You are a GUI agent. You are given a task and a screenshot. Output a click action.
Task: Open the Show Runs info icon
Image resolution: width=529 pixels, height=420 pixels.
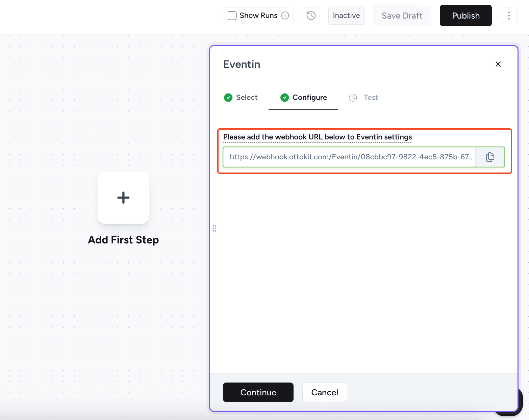click(285, 16)
